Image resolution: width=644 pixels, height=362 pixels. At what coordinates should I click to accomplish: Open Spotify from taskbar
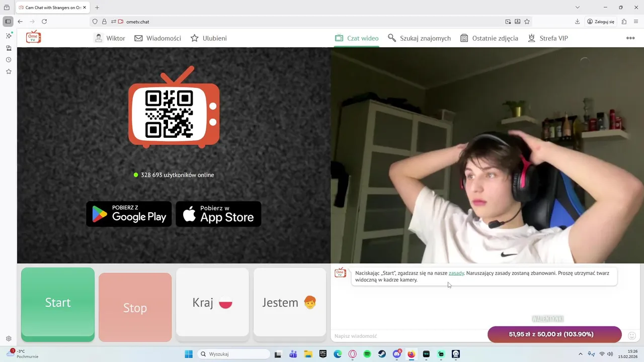pyautogui.click(x=367, y=354)
